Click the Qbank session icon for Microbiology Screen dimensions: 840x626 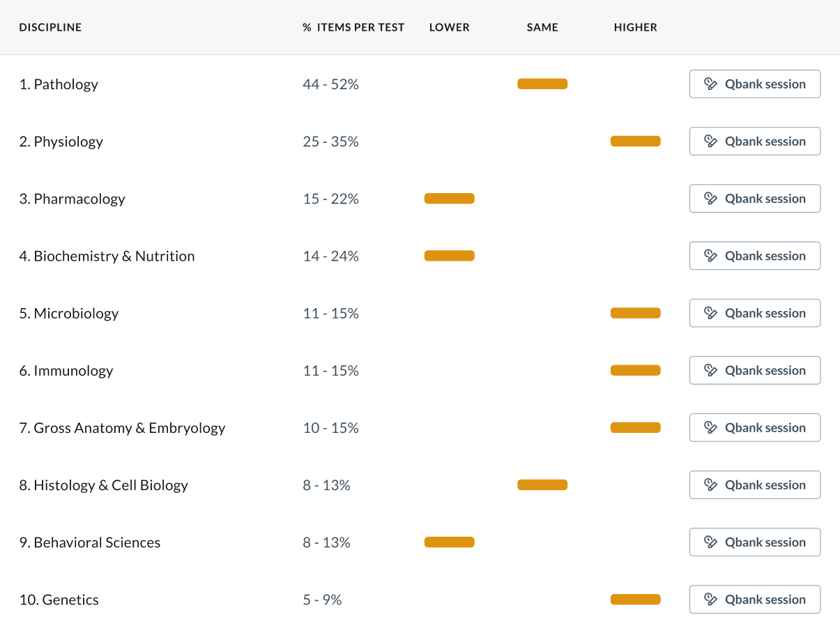pos(710,313)
